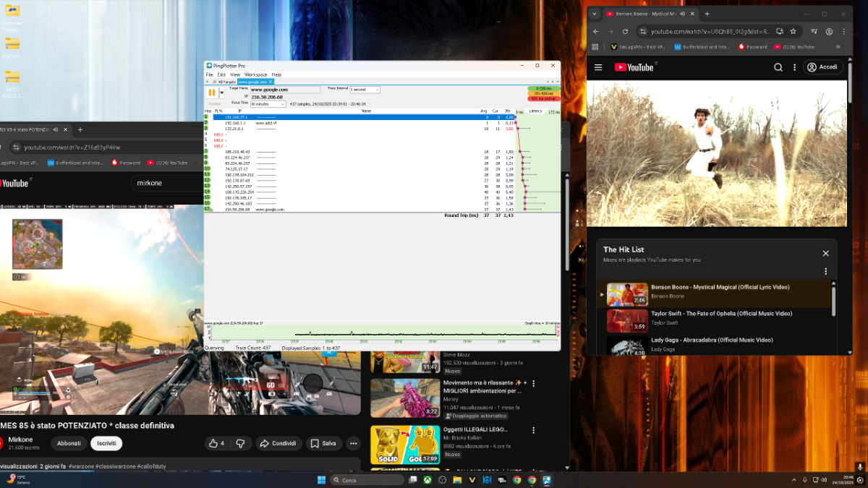Like the Mirkone video with thumbs up
868x488 pixels.
(x=216, y=443)
